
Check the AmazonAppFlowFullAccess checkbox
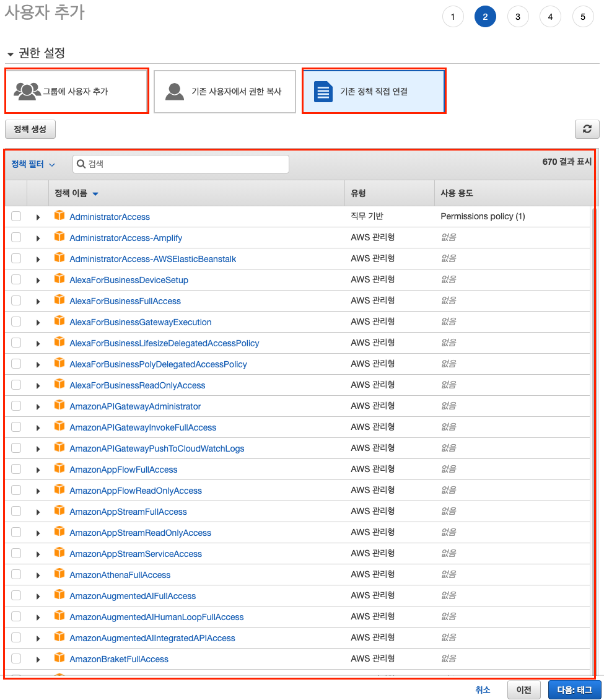coord(16,469)
